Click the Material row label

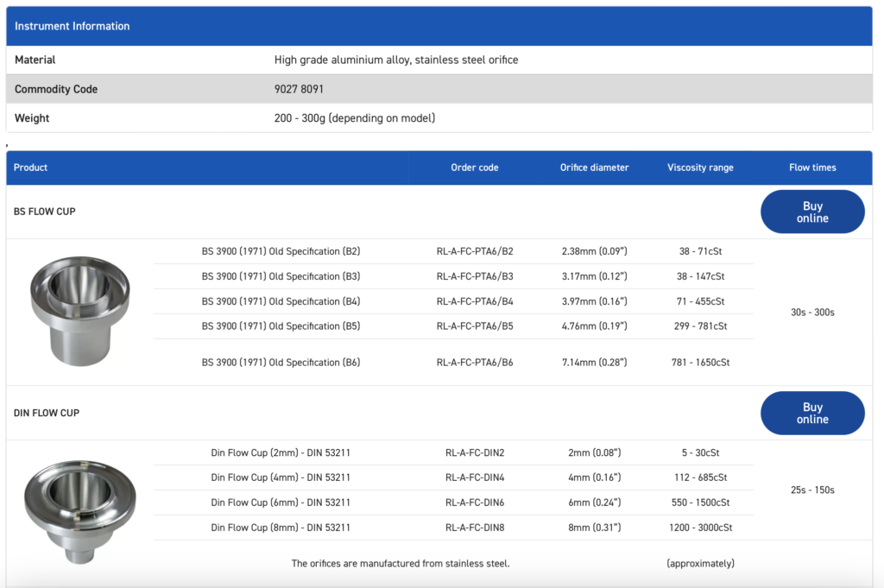point(35,60)
